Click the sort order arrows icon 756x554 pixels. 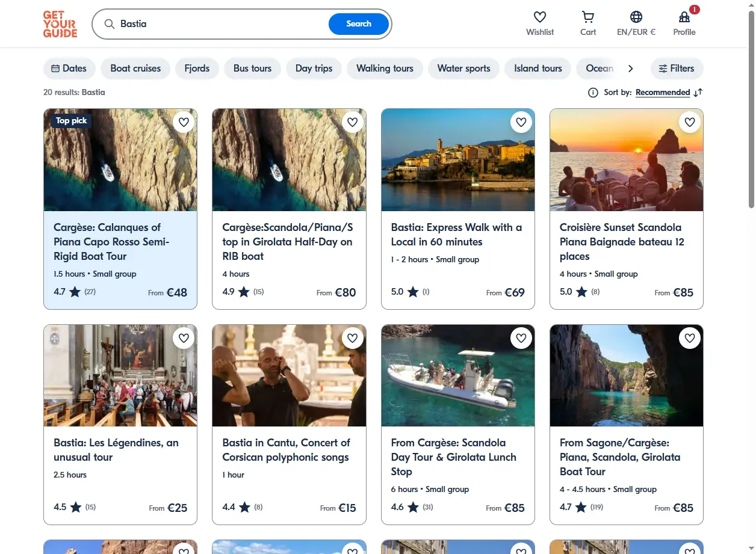click(x=698, y=93)
